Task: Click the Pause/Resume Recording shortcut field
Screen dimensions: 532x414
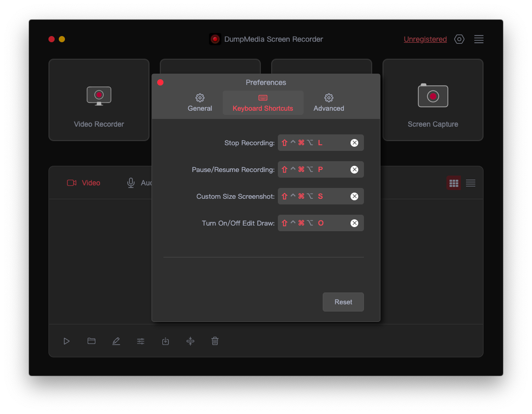Action: 321,169
